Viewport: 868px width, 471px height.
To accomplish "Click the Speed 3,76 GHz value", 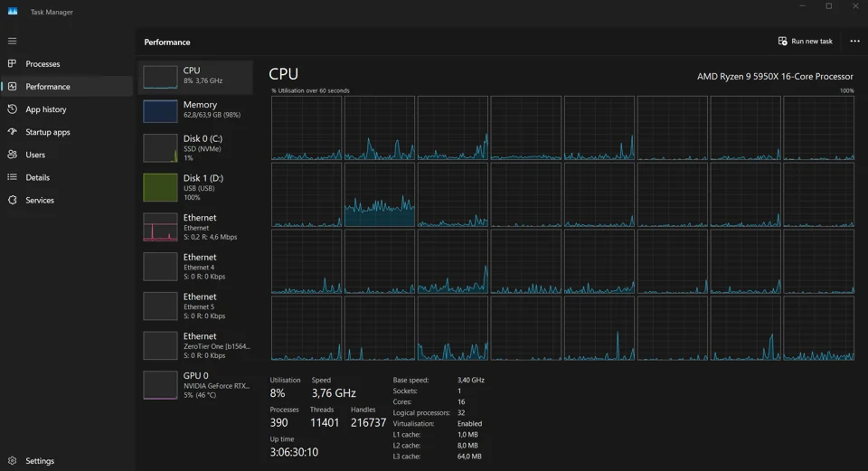I will pyautogui.click(x=334, y=393).
